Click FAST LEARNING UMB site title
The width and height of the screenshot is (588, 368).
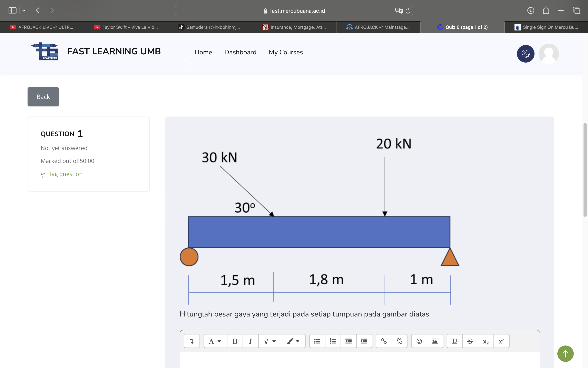[114, 51]
